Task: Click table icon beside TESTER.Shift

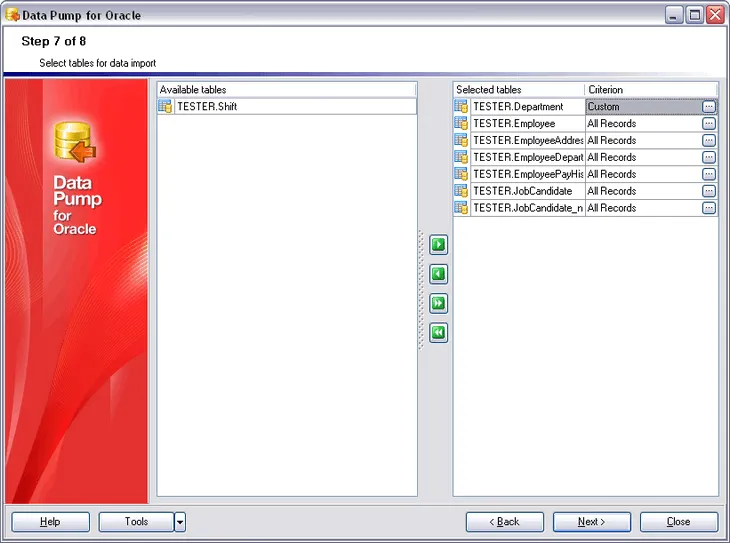Action: tap(165, 106)
